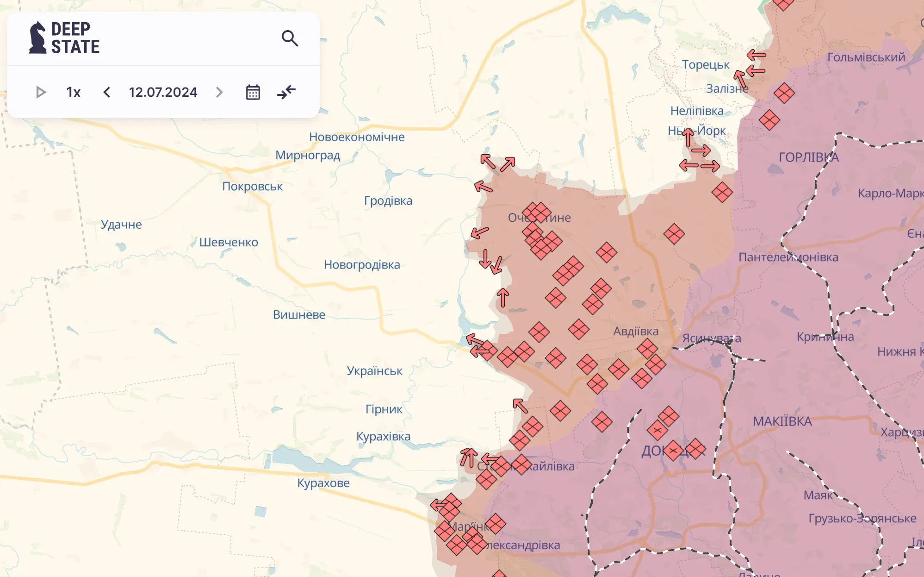924x577 pixels.
Task: Click the Авдіївка town label
Action: (x=636, y=331)
